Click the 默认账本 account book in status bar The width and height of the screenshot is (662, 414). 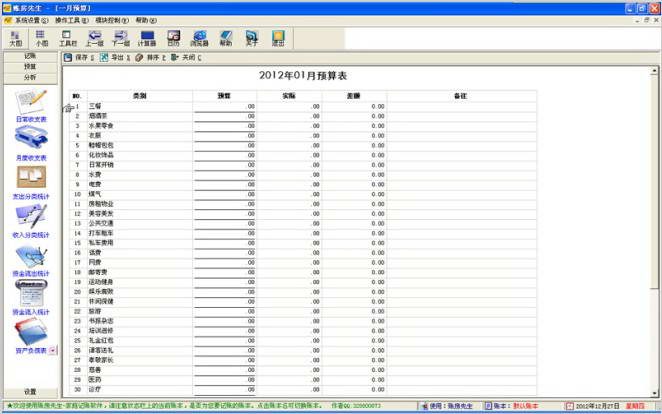525,406
